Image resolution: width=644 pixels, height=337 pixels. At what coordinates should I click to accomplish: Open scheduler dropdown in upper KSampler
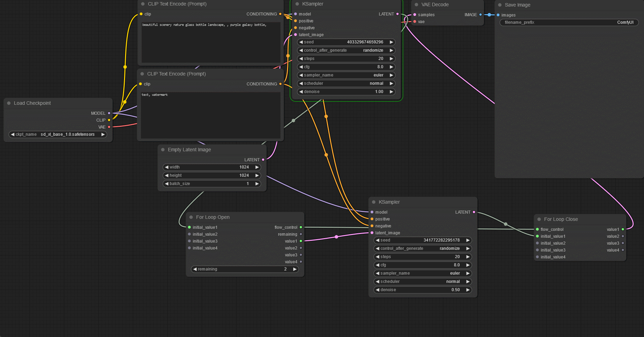point(346,83)
